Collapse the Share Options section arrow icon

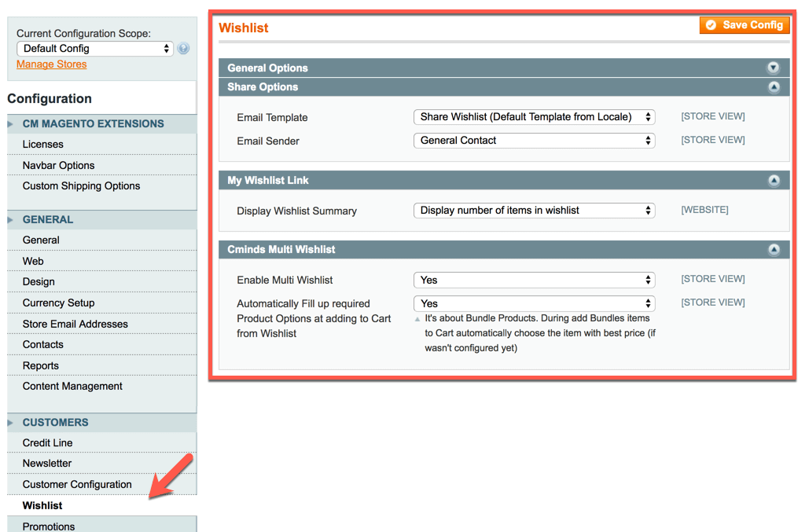click(773, 87)
